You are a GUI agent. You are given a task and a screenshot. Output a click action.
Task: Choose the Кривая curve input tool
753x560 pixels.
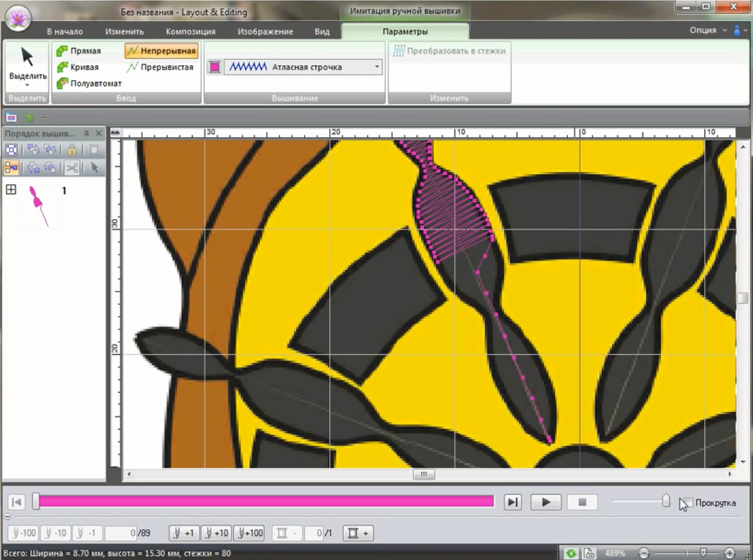(x=78, y=67)
